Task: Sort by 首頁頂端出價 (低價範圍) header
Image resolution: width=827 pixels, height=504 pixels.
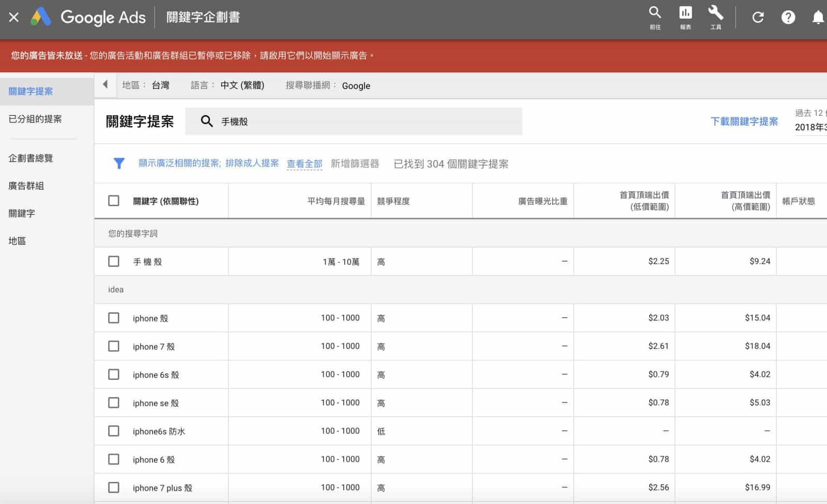Action: (x=644, y=201)
